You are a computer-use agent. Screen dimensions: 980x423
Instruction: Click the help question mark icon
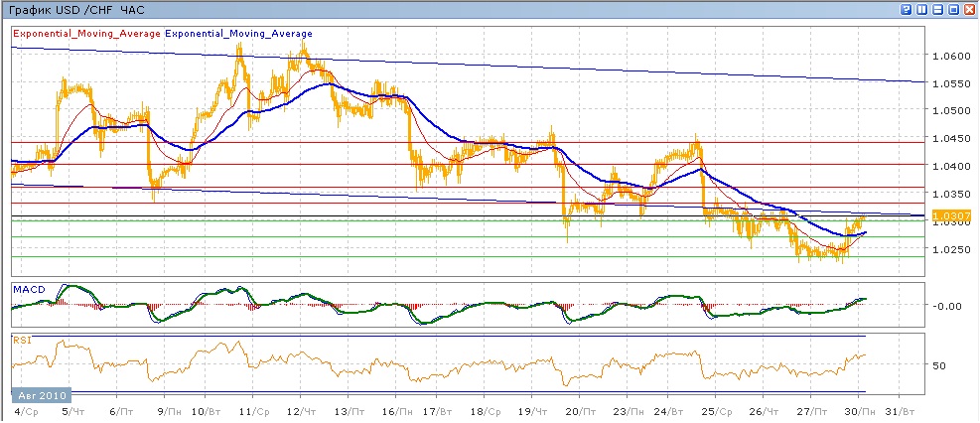click(x=907, y=9)
